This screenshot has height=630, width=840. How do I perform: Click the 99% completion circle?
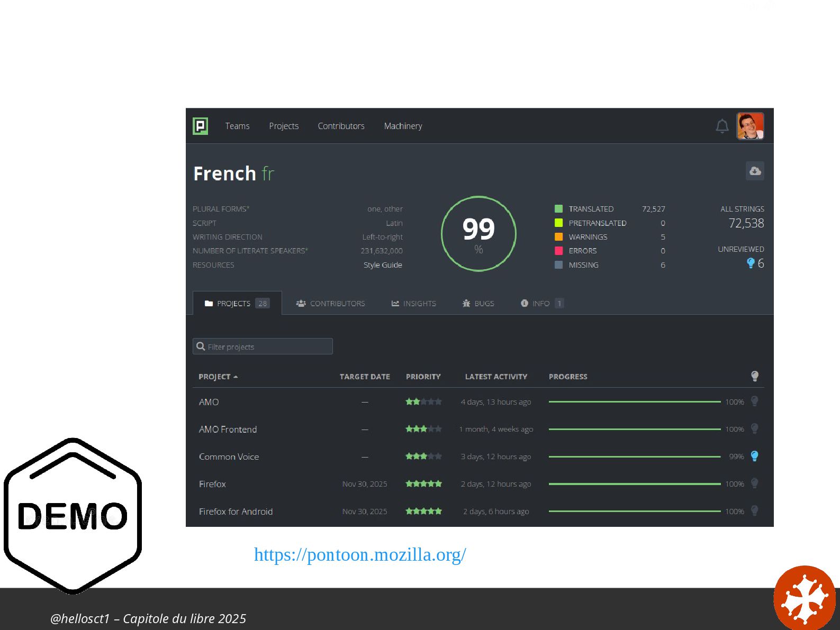coord(478,234)
